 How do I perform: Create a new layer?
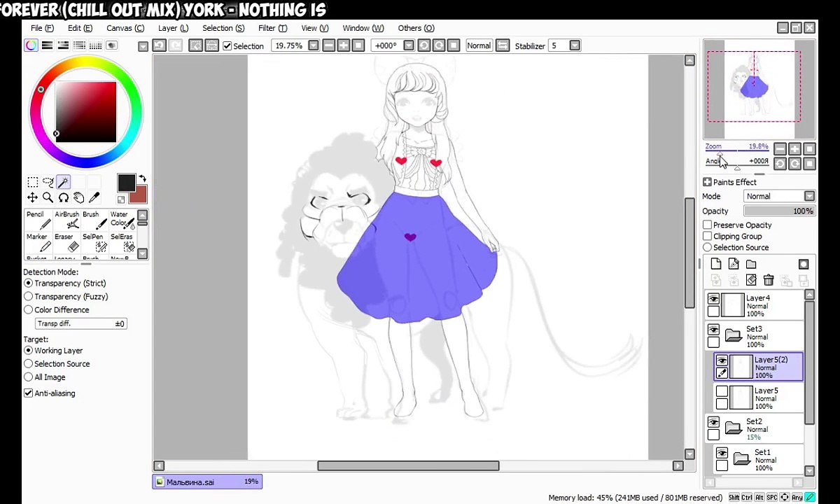pyautogui.click(x=716, y=264)
